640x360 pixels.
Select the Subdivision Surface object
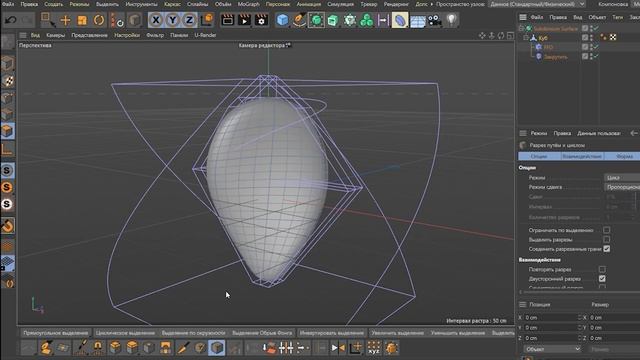tap(556, 29)
